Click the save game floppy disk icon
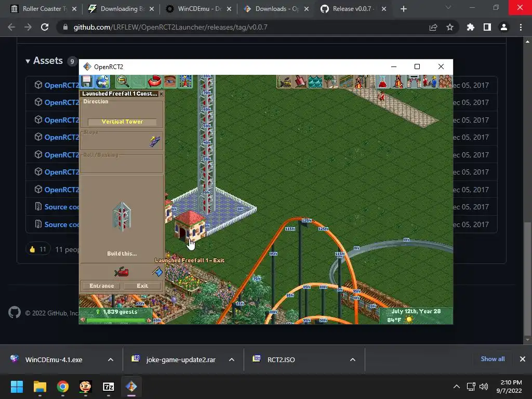Screen dimensions: 532x399 click(87, 82)
